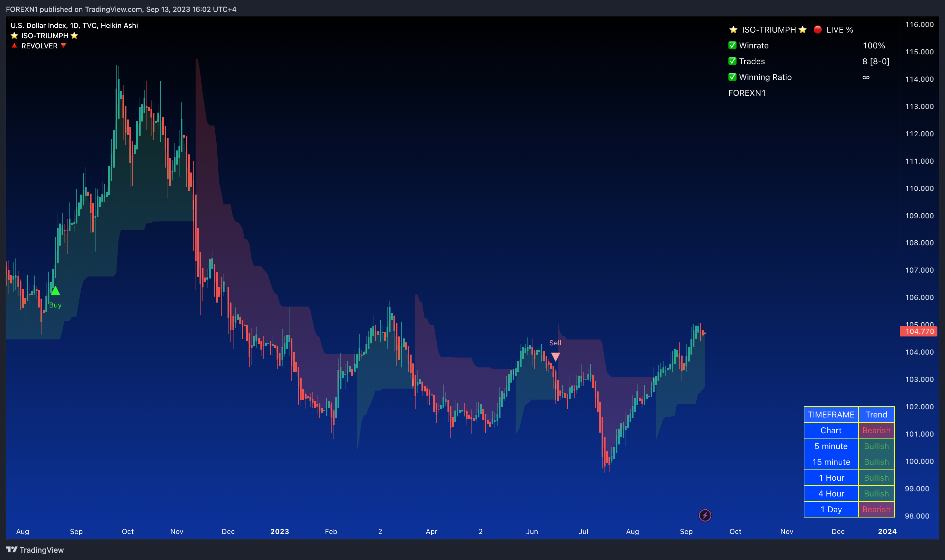Click the TIMEFRAME header cell
The image size is (945, 560).
tap(831, 414)
